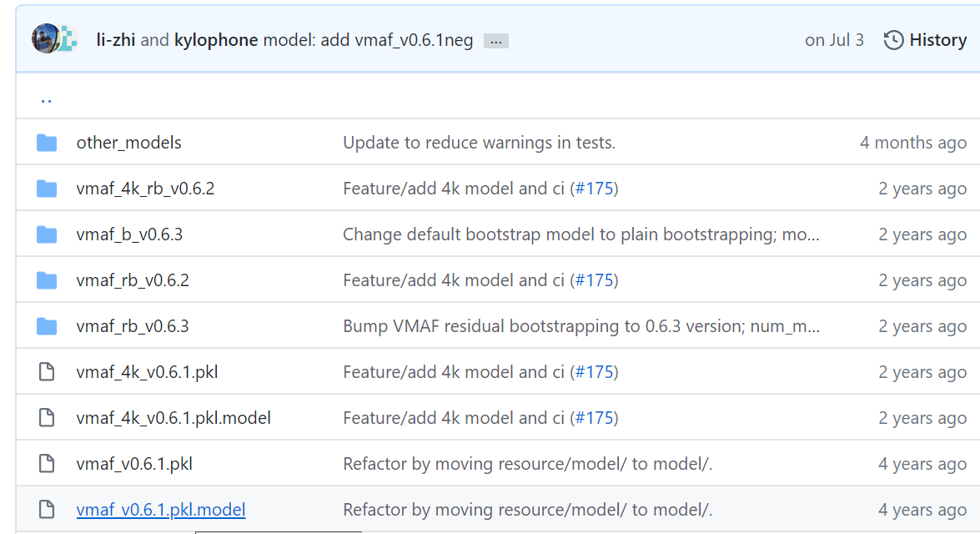Open commit History via clock icon
The width and height of the screenshot is (980, 534).
coord(893,40)
